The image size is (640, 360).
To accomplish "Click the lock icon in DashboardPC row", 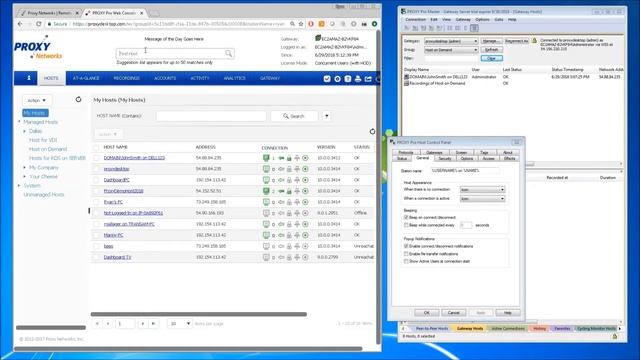I will point(289,180).
